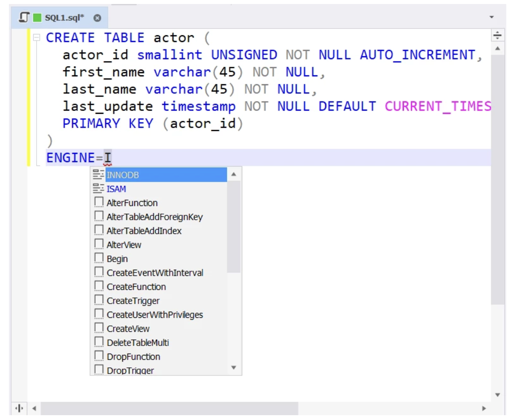Click the ISAM keyword icon

98,189
